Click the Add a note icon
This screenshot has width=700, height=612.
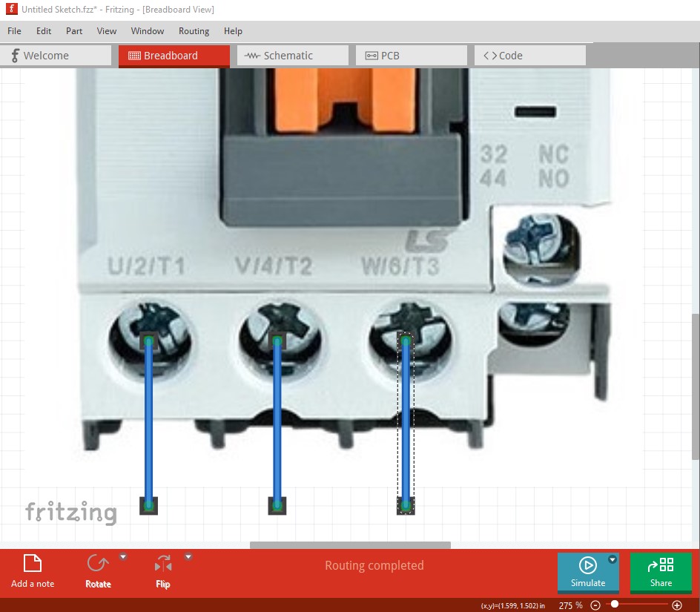tap(33, 565)
